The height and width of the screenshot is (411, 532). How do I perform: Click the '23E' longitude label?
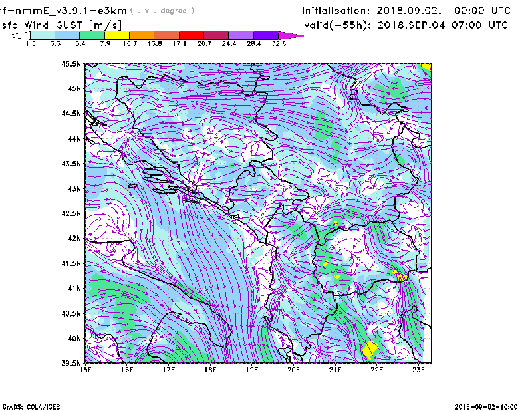pos(418,370)
